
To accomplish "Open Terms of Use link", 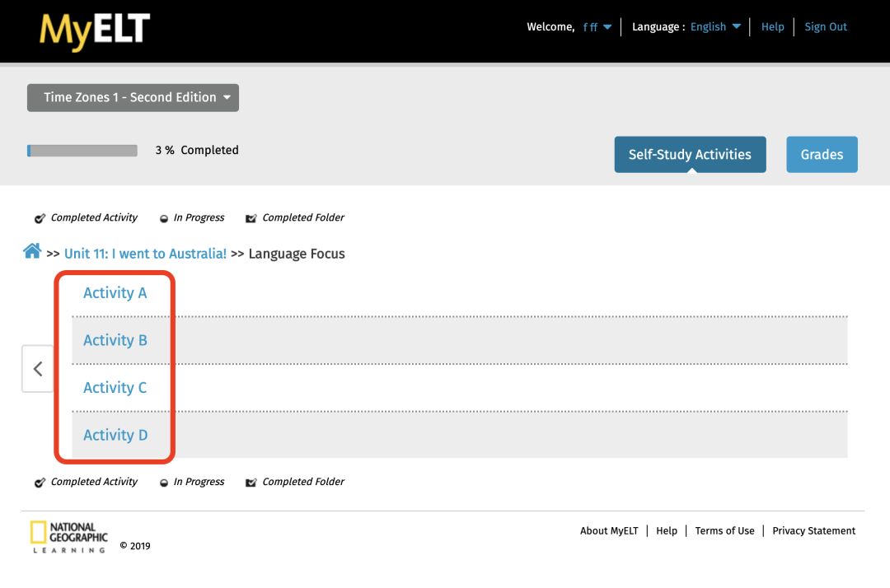I will (724, 530).
